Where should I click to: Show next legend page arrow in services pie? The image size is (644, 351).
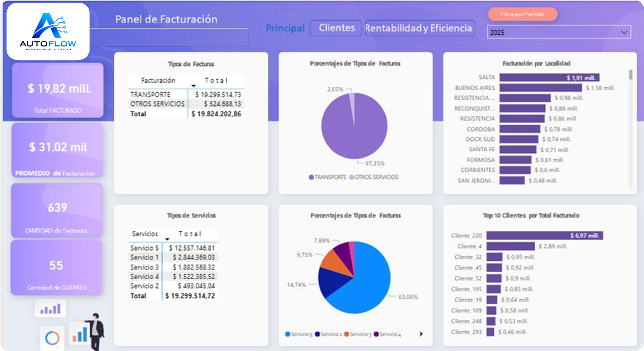click(421, 334)
